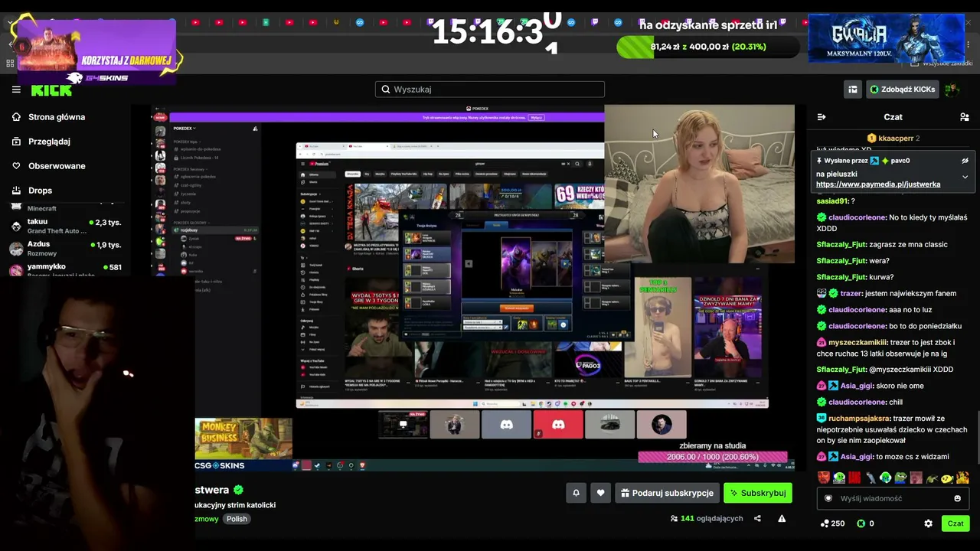This screenshot has width=980, height=551.
Task: Click the CSG-SKINS sponsor logo
Action: click(220, 465)
